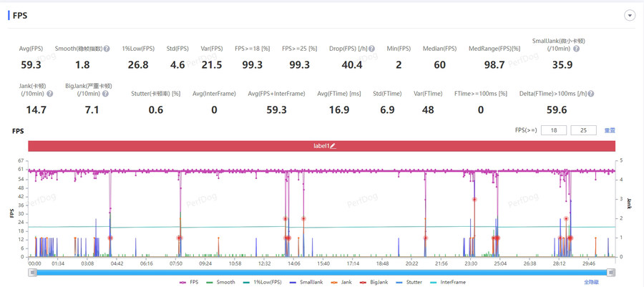Image resolution: width=644 pixels, height=287 pixels.
Task: Click help icon next to Delta(FTime)>100ms
Action: (x=591, y=94)
